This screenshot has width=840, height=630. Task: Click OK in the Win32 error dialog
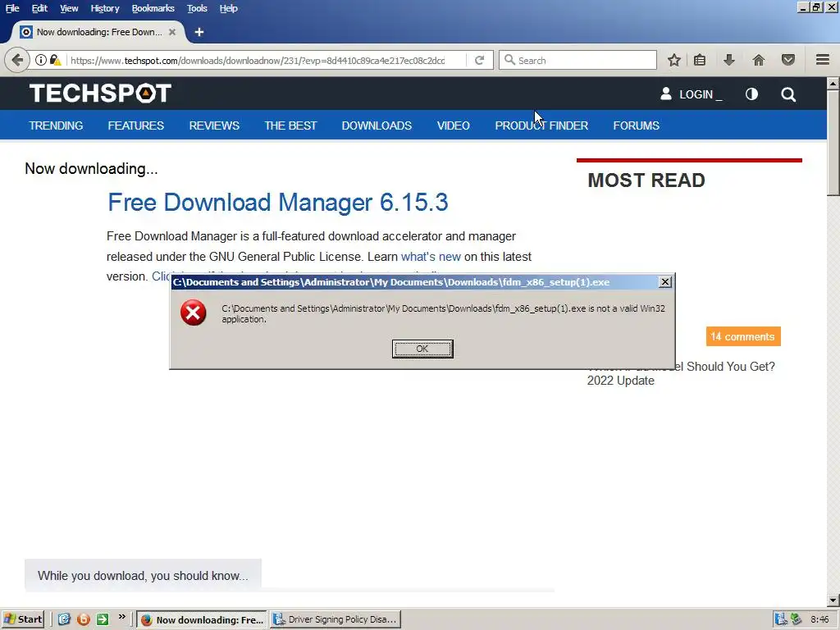[x=422, y=349]
